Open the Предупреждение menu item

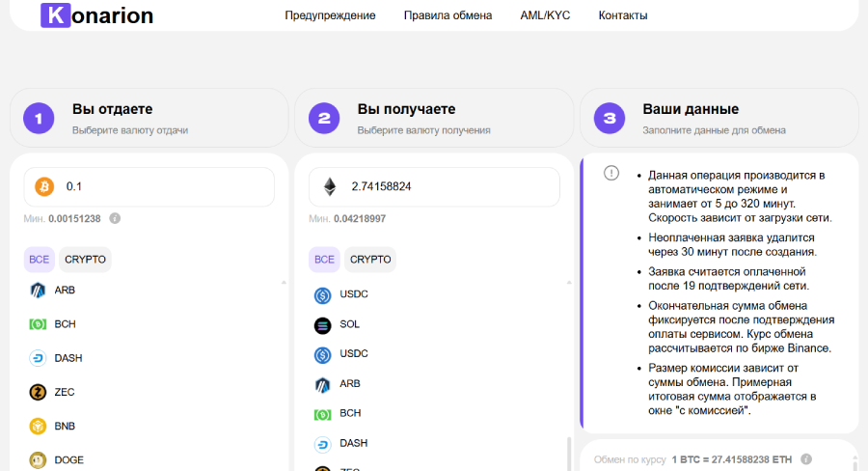click(x=330, y=15)
